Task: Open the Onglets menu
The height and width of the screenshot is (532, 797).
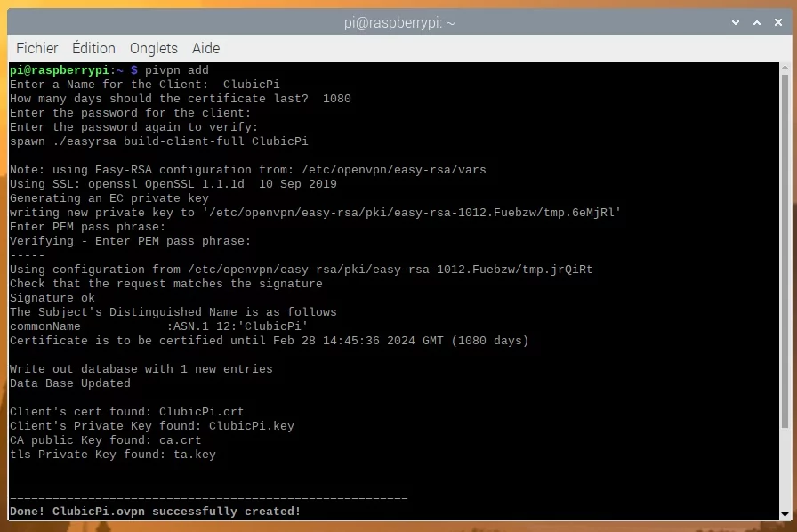Action: [x=154, y=48]
